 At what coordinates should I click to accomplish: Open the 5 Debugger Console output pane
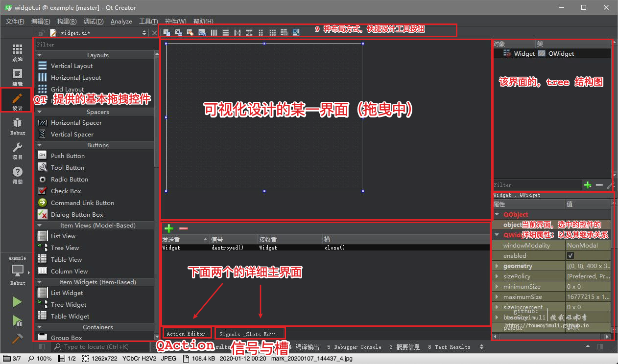click(354, 347)
